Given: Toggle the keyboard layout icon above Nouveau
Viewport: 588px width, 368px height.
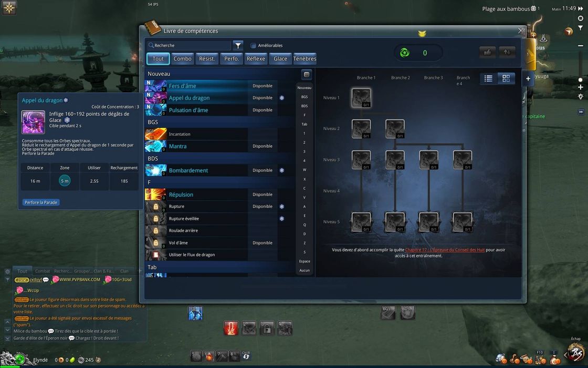Looking at the screenshot, I should (307, 74).
